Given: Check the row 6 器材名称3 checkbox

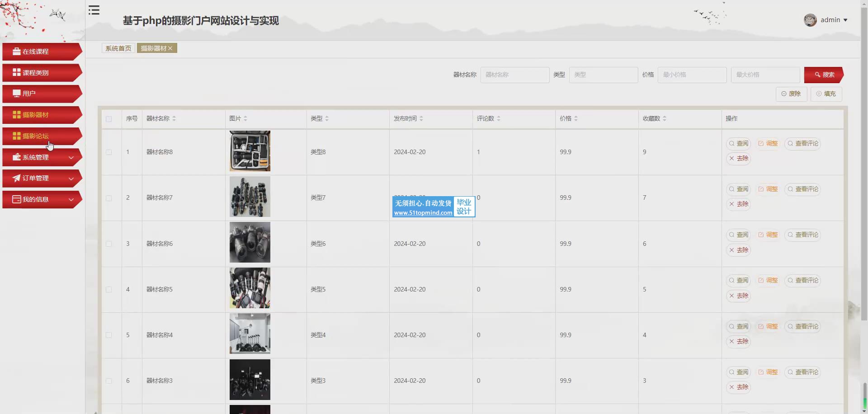Looking at the screenshot, I should pos(108,381).
